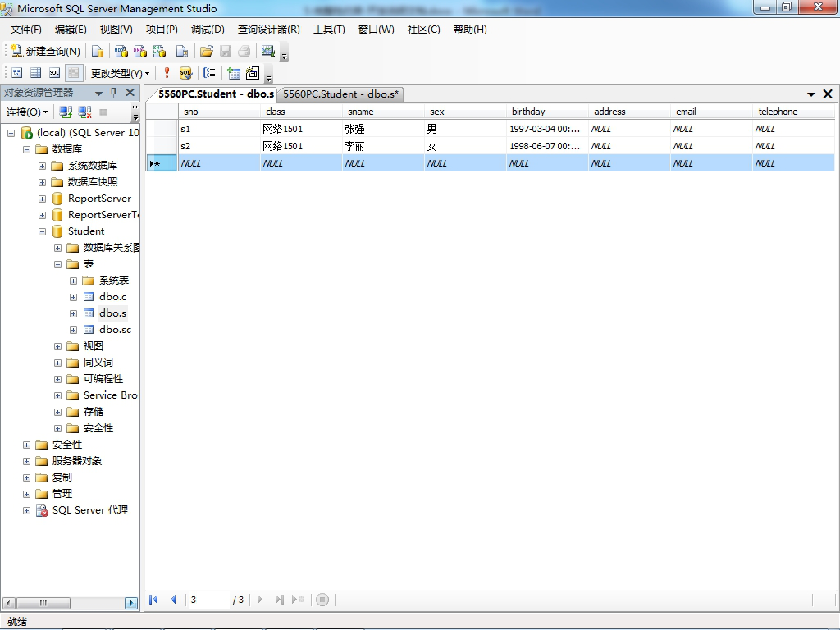Image resolution: width=840 pixels, height=630 pixels.
Task: Expand the 系统数据库 folder
Action: [42, 166]
